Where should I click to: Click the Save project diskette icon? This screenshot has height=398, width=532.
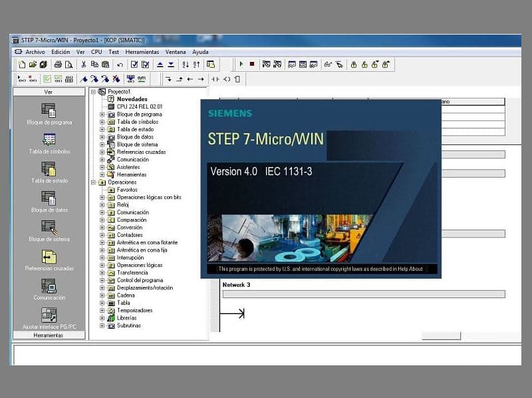(43, 64)
